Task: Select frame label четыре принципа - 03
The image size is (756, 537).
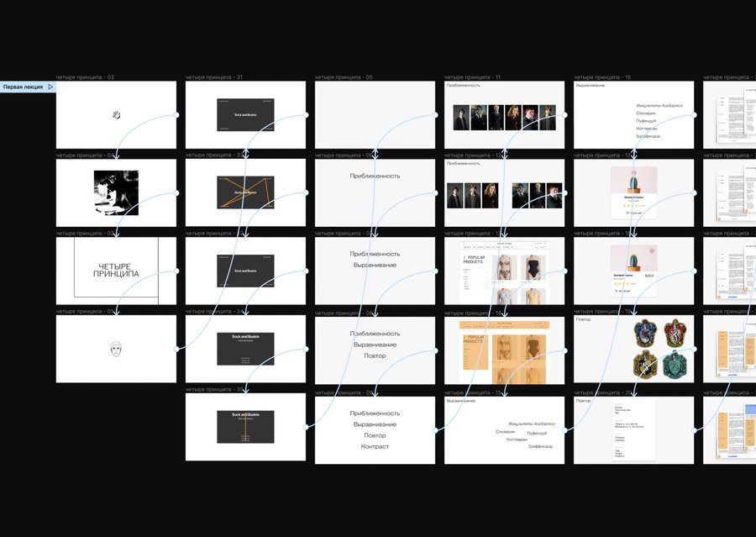Action: click(x=85, y=77)
